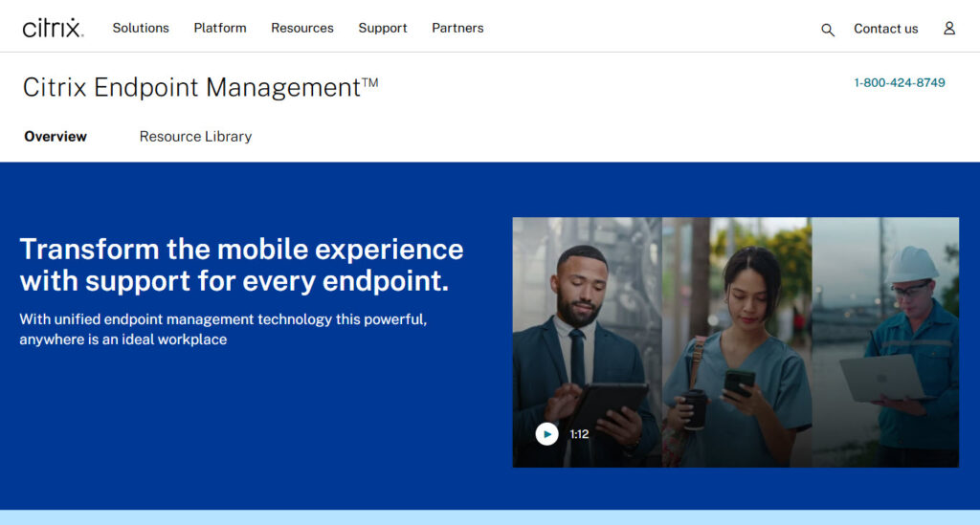Open the user account icon
Screen dimensions: 980x525
pyautogui.click(x=948, y=28)
